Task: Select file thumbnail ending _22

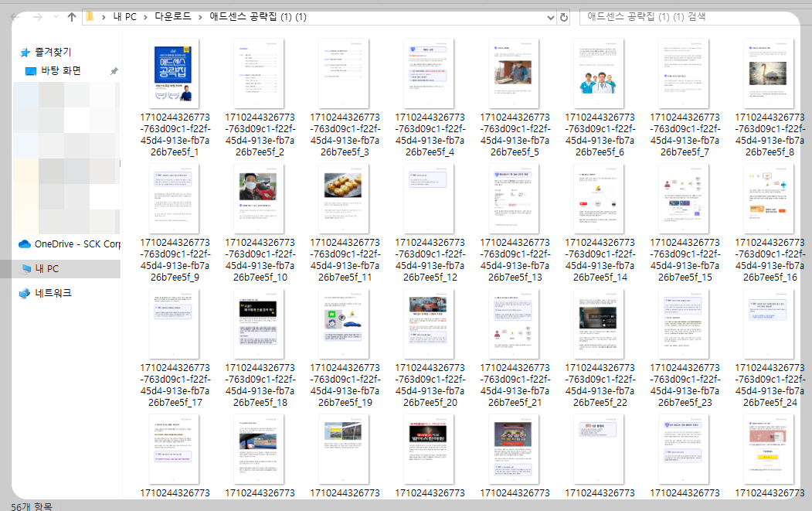Action: point(599,324)
